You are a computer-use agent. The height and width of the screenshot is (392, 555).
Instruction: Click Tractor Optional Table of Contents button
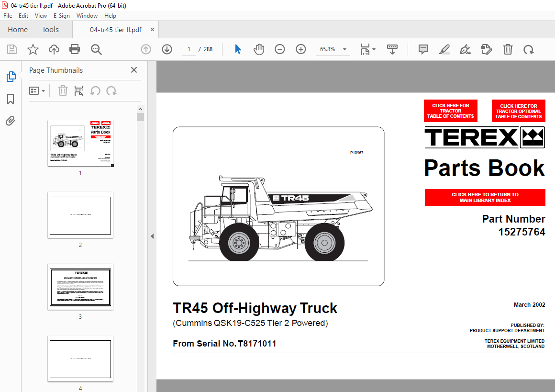(519, 111)
